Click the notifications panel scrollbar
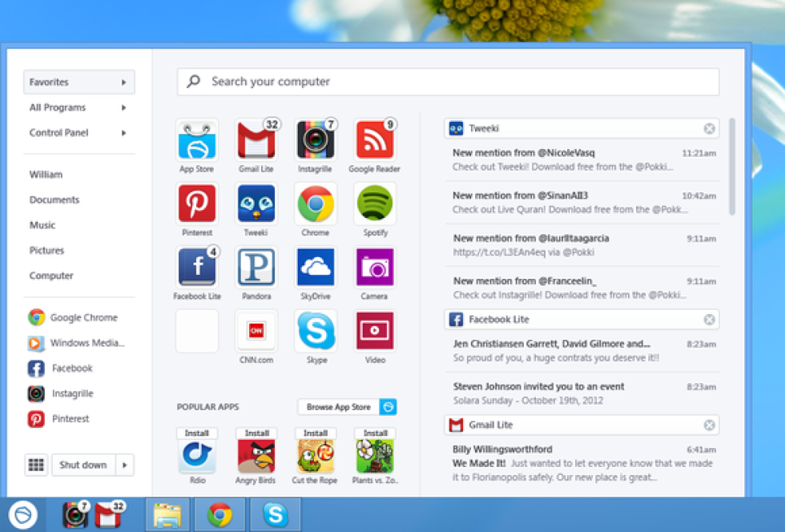 732,168
